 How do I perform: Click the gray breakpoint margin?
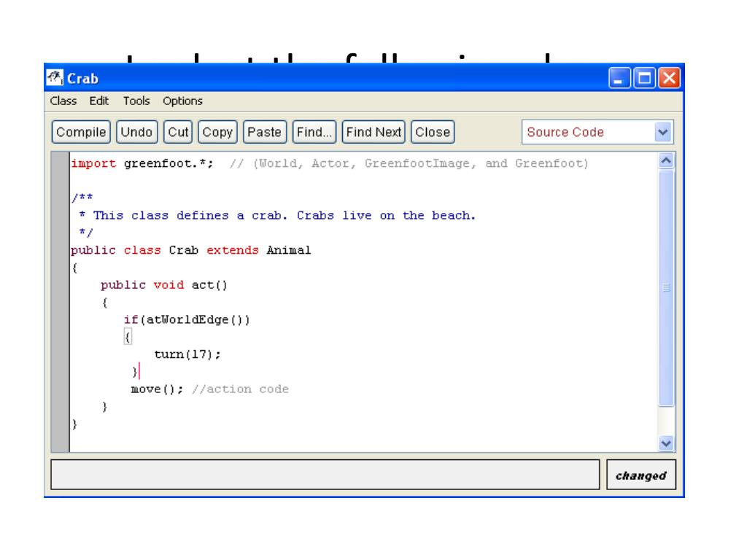tap(61, 302)
